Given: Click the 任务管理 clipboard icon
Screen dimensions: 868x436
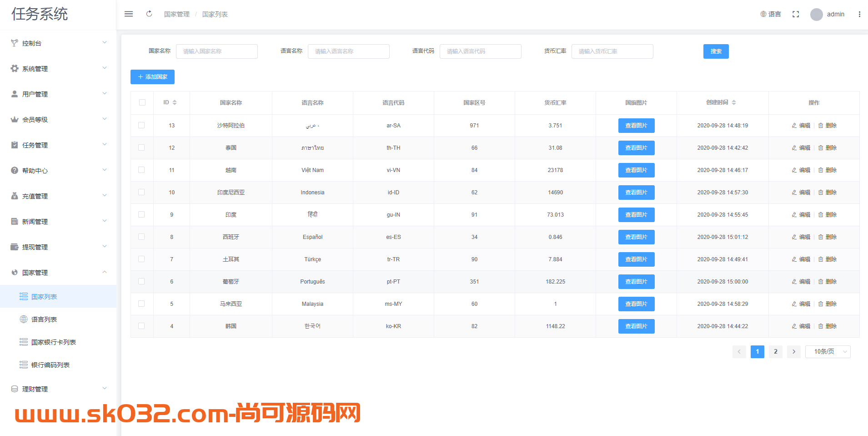Looking at the screenshot, I should [15, 145].
